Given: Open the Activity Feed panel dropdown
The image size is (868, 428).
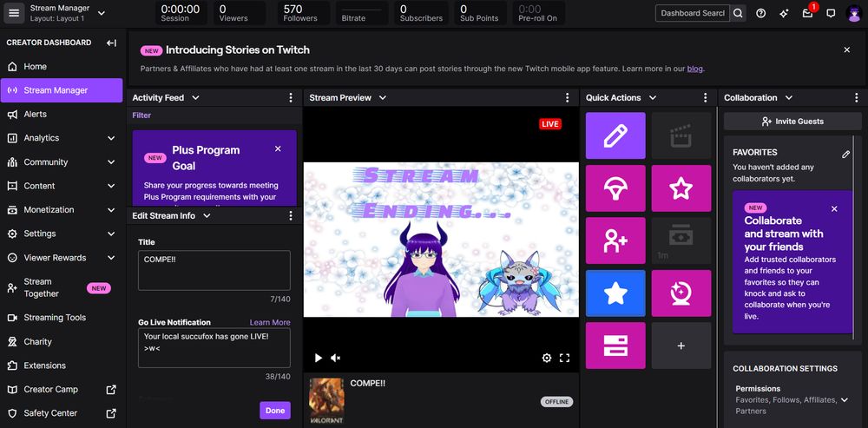Looking at the screenshot, I should (x=194, y=97).
